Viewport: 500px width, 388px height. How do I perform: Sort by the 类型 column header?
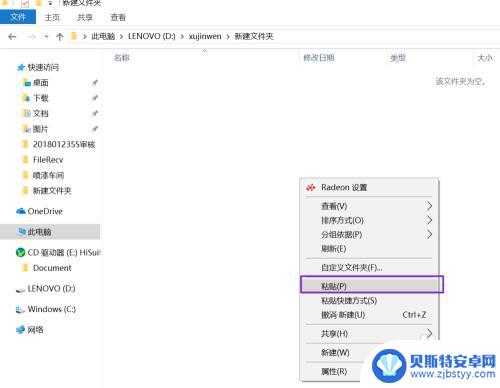[x=398, y=58]
